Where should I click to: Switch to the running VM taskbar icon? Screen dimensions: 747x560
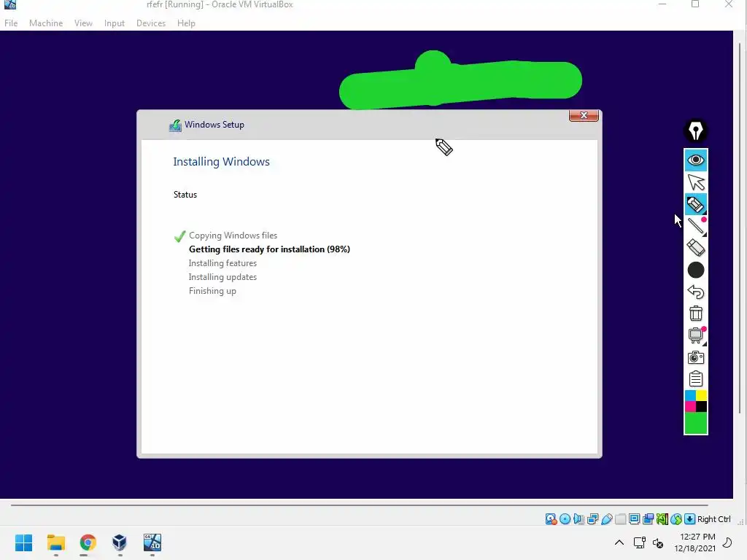(152, 542)
